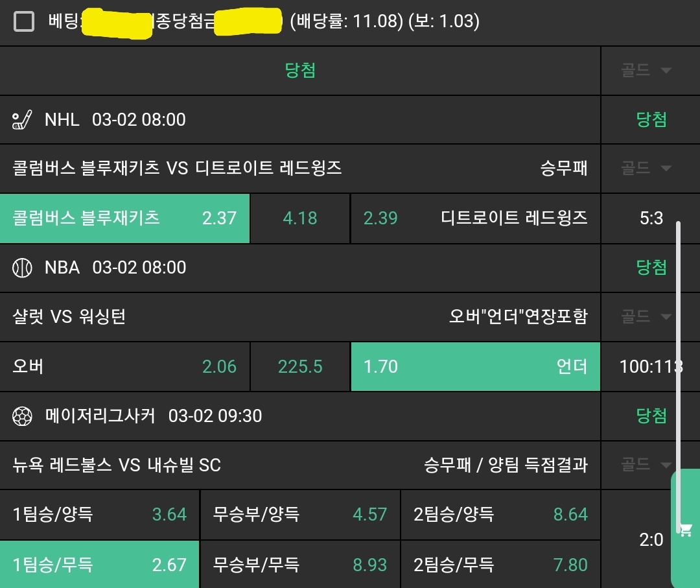Pick the draw odds 4.18
This screenshot has height=588, width=700.
300,218
